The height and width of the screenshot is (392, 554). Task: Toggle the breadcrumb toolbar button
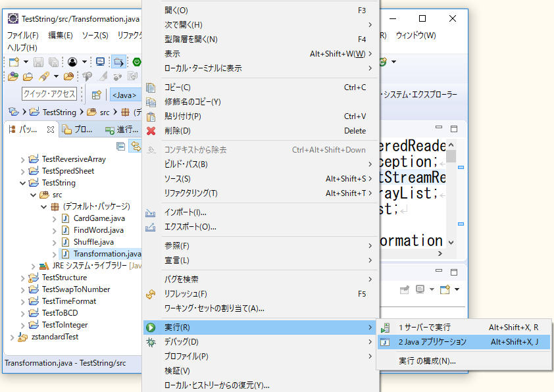pyautogui.click(x=118, y=62)
